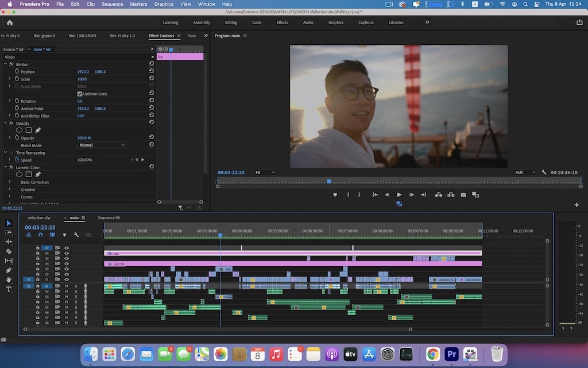Toggle V1 track output eye

coord(67,279)
